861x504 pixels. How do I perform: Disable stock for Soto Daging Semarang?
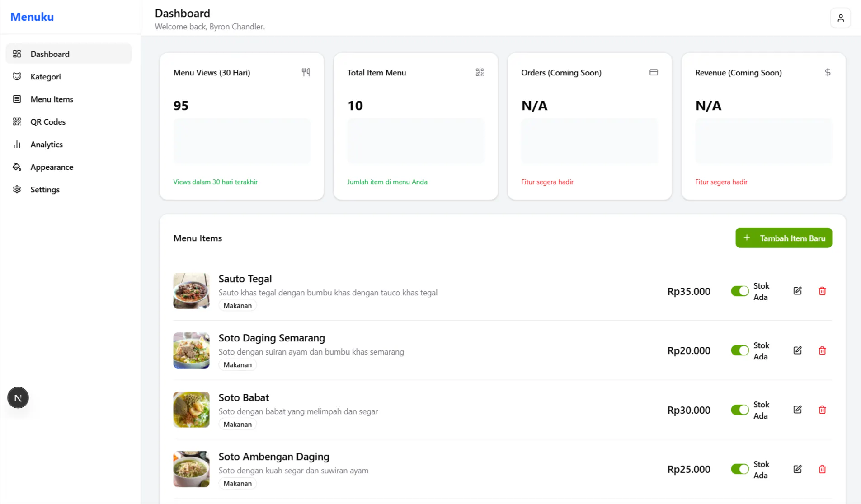(x=740, y=350)
